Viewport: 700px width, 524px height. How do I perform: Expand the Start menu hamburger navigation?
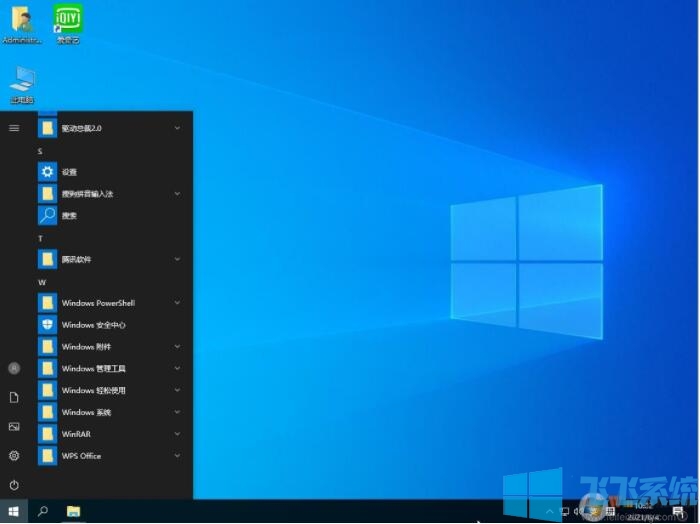point(14,128)
